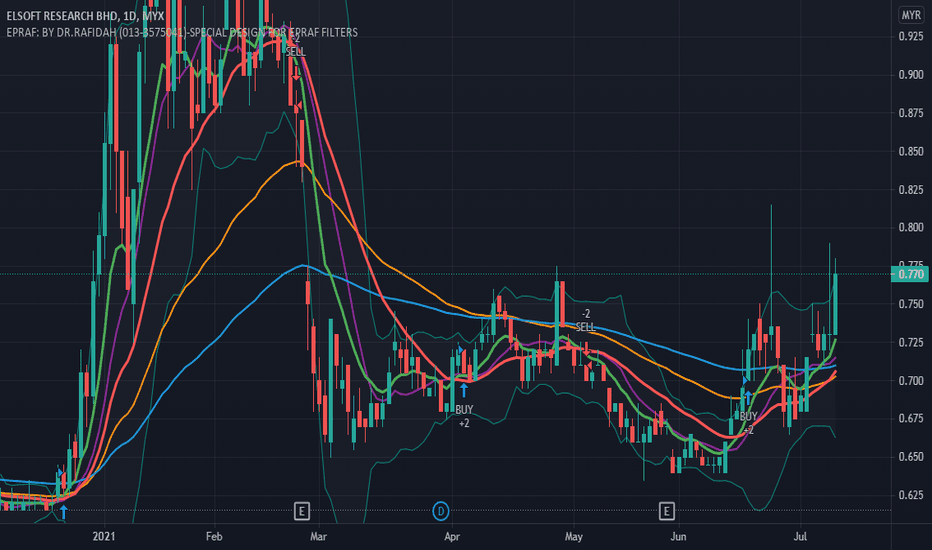Viewport: 932px width, 550px height.
Task: Click the 2021 label on time axis
Action: coord(104,536)
